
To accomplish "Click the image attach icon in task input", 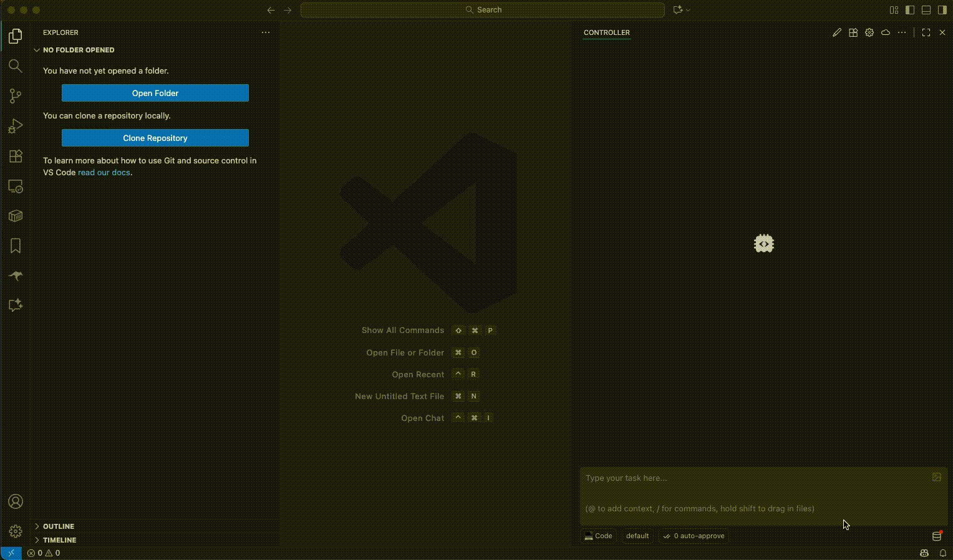I will [x=936, y=477].
